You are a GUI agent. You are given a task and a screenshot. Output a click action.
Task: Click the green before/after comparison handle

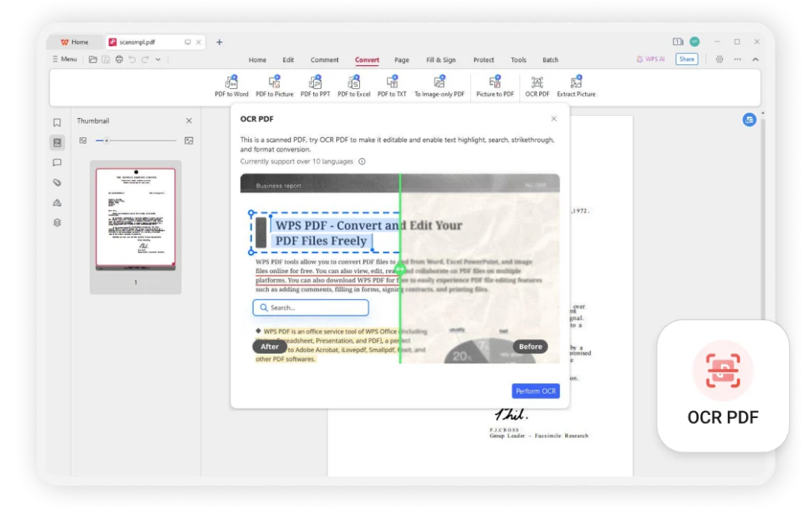pyautogui.click(x=400, y=269)
